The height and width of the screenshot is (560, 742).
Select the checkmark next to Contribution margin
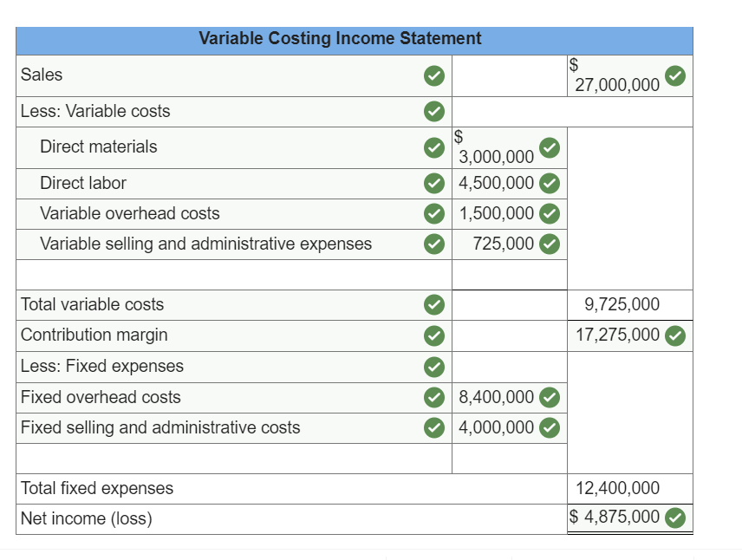[x=434, y=335]
